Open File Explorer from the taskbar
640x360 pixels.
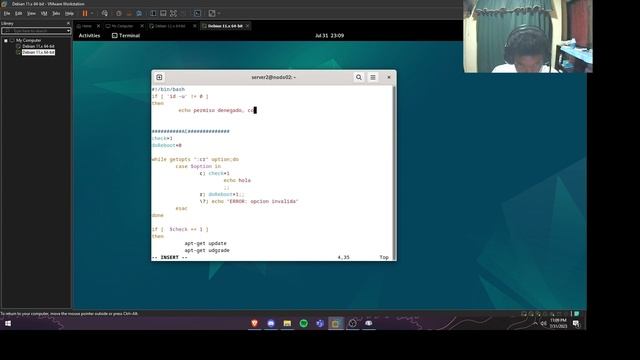(287, 323)
